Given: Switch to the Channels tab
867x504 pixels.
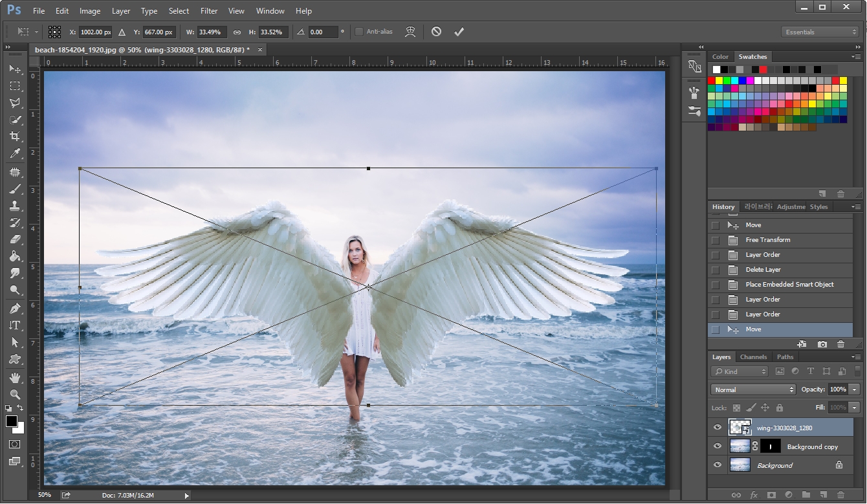Looking at the screenshot, I should pyautogui.click(x=753, y=356).
